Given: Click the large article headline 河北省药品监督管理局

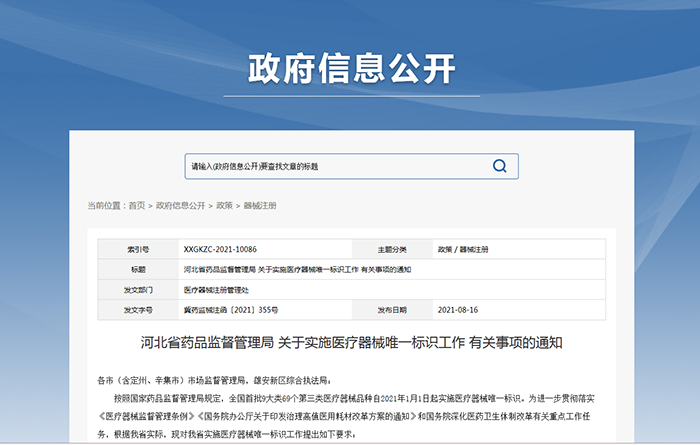Looking at the screenshot, I should pyautogui.click(x=350, y=343).
